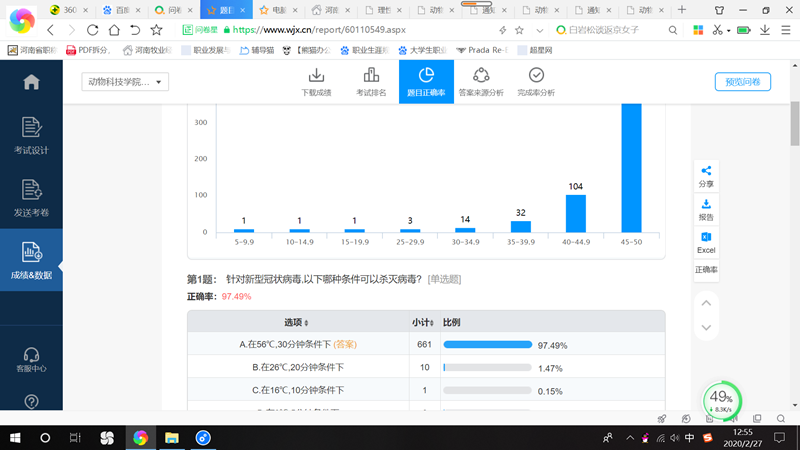Sort the table by 小计 column
The width and height of the screenshot is (800, 450).
pos(424,322)
